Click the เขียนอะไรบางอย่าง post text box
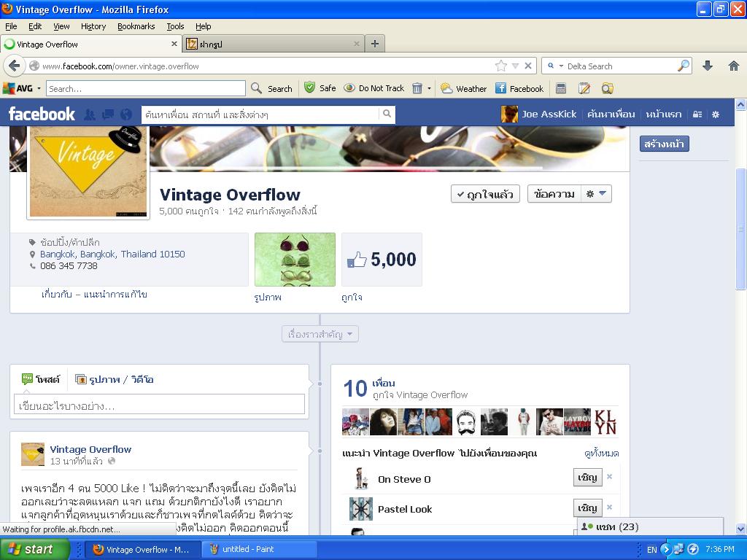Image resolution: width=747 pixels, height=560 pixels. [159, 405]
